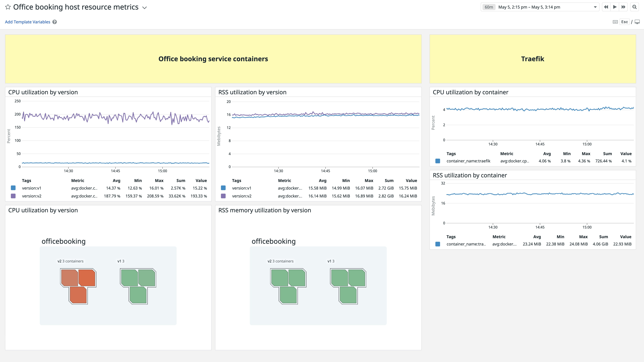Click the Add Template Variables link
Viewport: 644px width, 362px height.
pyautogui.click(x=28, y=22)
